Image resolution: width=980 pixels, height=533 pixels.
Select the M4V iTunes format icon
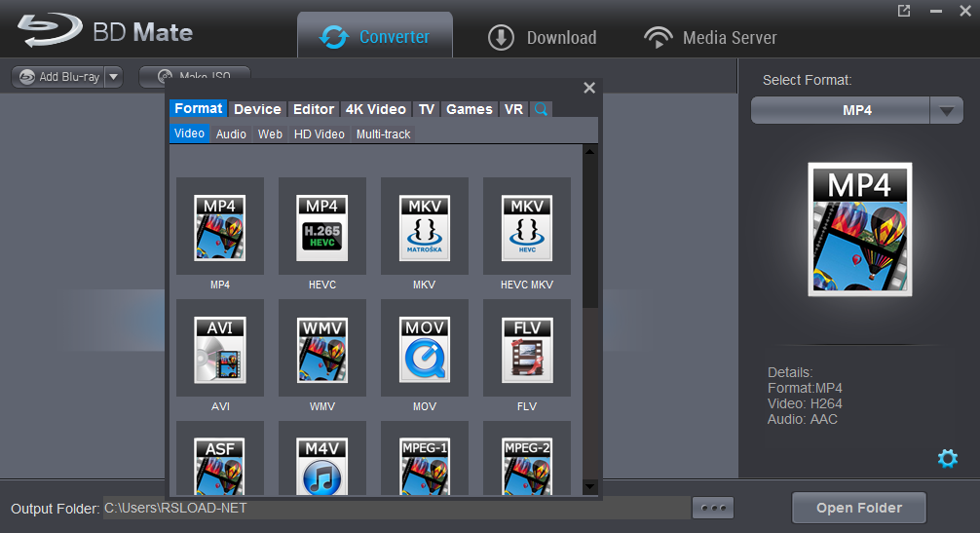coord(322,459)
